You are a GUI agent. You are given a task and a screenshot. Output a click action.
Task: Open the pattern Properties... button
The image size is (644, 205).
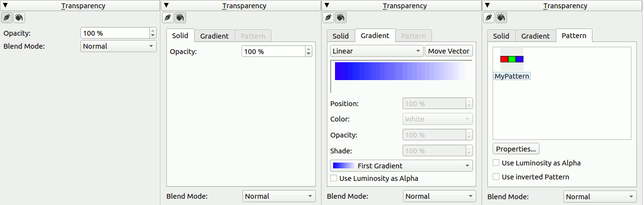pos(516,149)
